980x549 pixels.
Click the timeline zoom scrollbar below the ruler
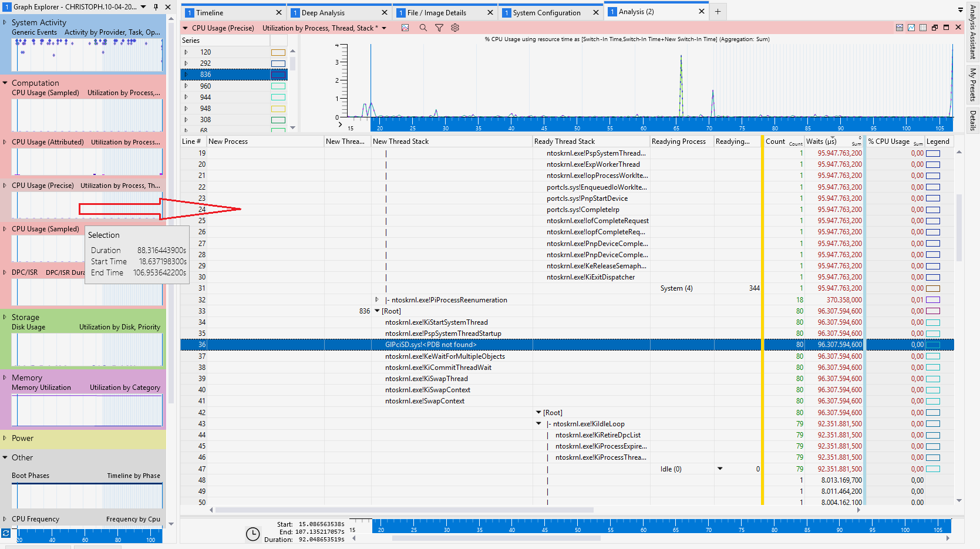(x=496, y=538)
